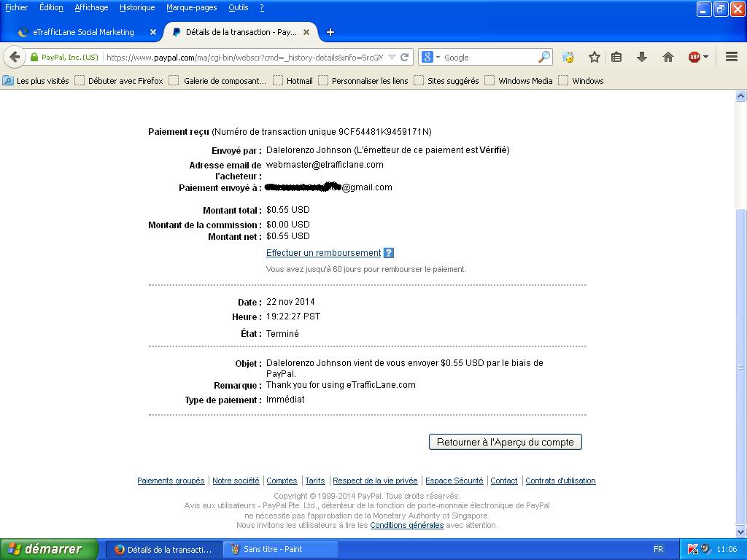Open the ? help menu
Screen dimensions: 747x560
262,7
